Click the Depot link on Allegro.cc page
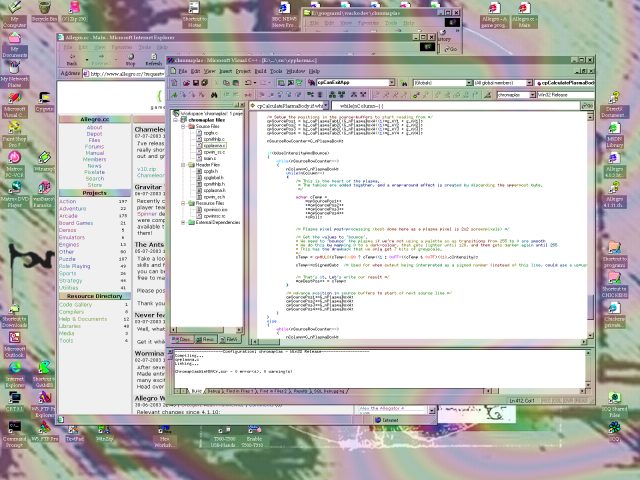Viewport: 640px width, 480px height. click(94, 134)
